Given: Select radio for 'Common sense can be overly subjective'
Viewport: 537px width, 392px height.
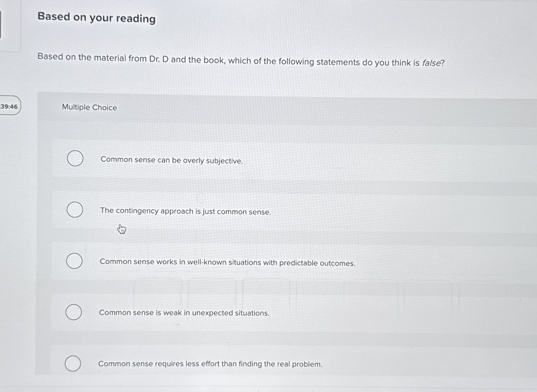Looking at the screenshot, I should 75,158.
